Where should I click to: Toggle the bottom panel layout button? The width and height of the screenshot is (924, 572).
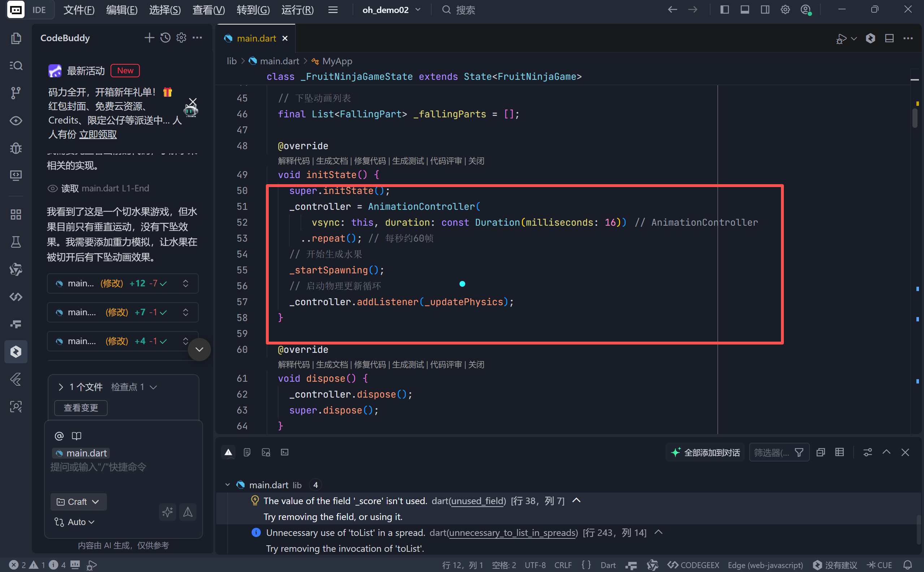(x=744, y=10)
